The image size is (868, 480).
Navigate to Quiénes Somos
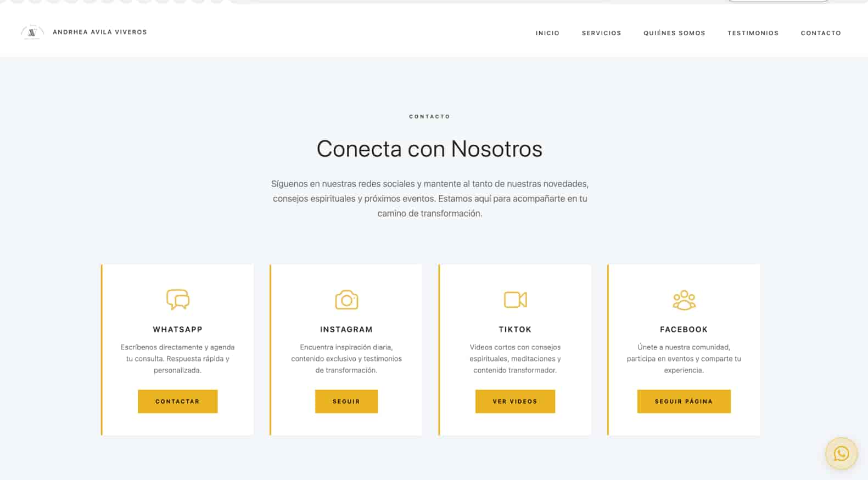674,33
